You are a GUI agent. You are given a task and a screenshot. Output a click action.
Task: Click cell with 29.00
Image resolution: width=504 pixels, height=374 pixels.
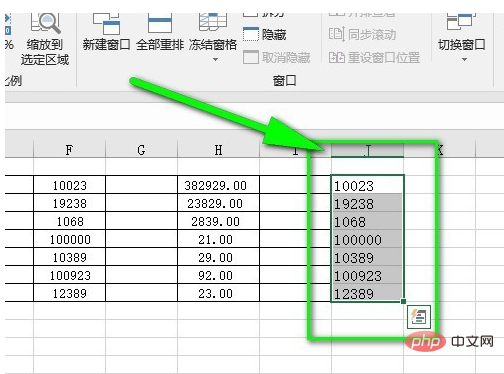pos(218,257)
